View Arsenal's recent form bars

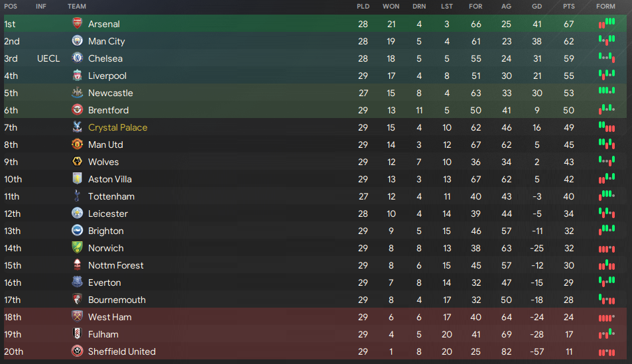point(607,23)
